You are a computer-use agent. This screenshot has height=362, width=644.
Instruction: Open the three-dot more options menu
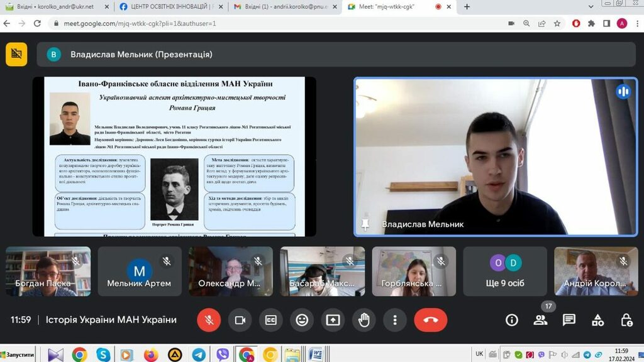point(394,320)
